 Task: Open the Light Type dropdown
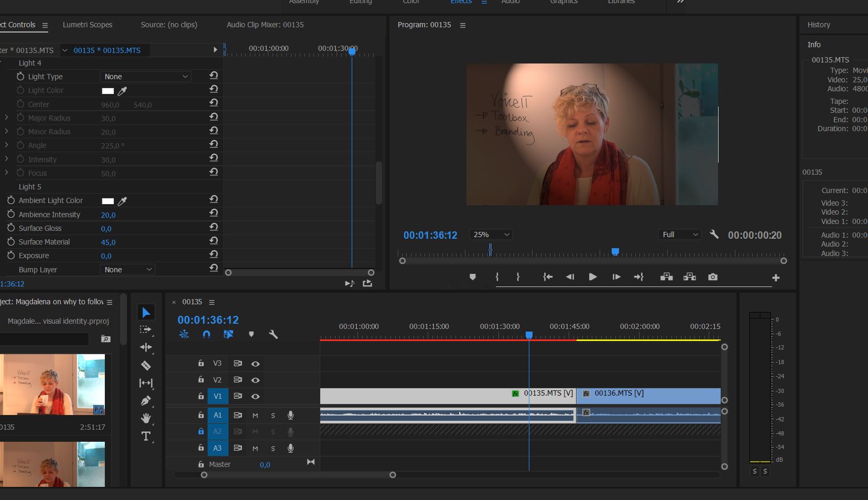(x=145, y=77)
